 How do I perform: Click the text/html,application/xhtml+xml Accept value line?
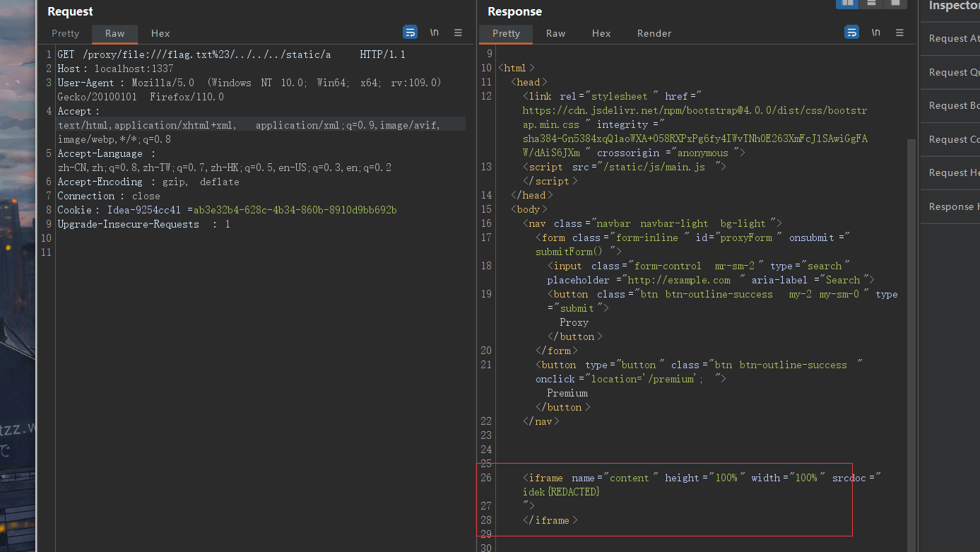tap(249, 125)
